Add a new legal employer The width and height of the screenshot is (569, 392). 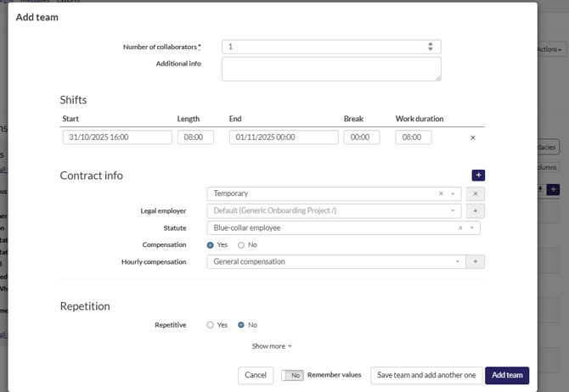point(476,210)
